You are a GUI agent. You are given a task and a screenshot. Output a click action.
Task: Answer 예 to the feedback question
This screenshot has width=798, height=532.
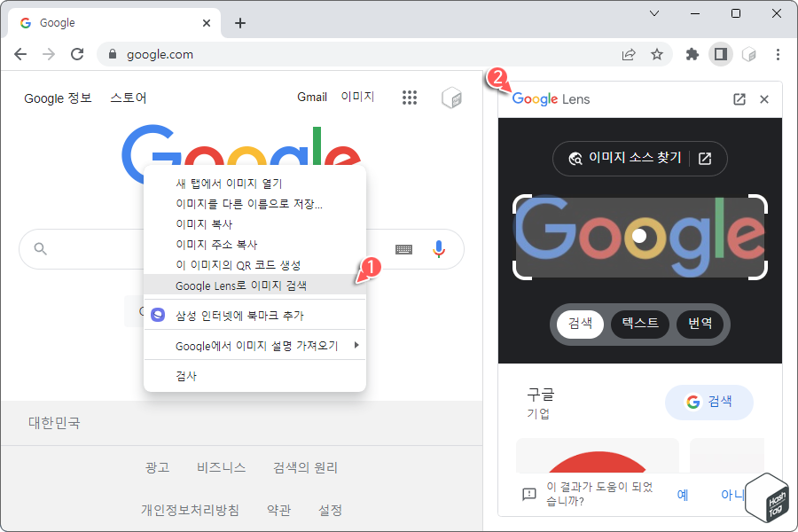click(x=683, y=495)
